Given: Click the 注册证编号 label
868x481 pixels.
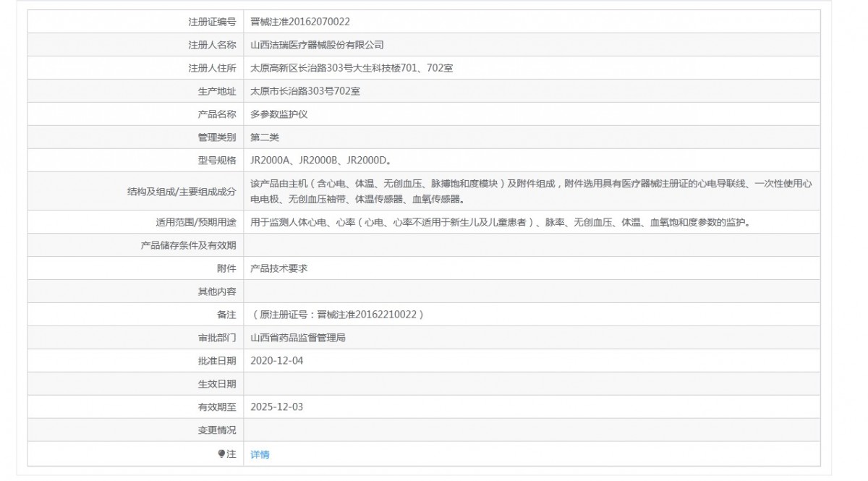Looking at the screenshot, I should (212, 22).
